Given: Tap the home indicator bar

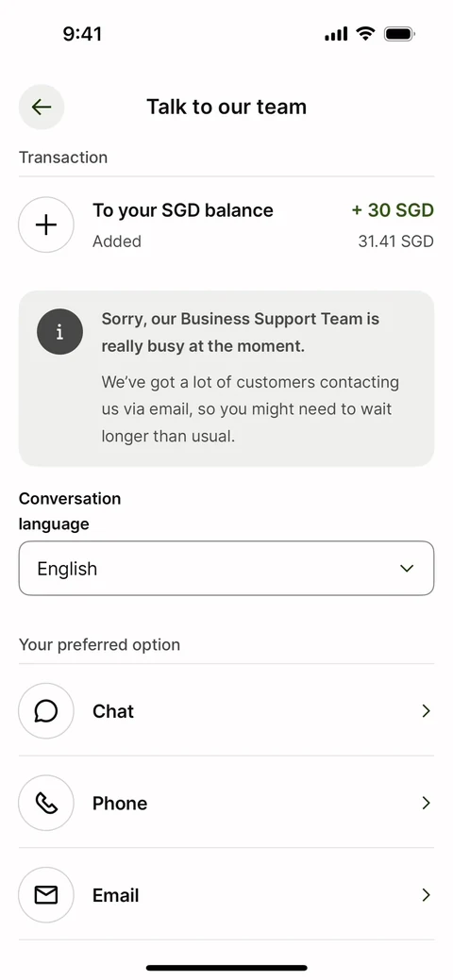Looking at the screenshot, I should pyautogui.click(x=226, y=968).
